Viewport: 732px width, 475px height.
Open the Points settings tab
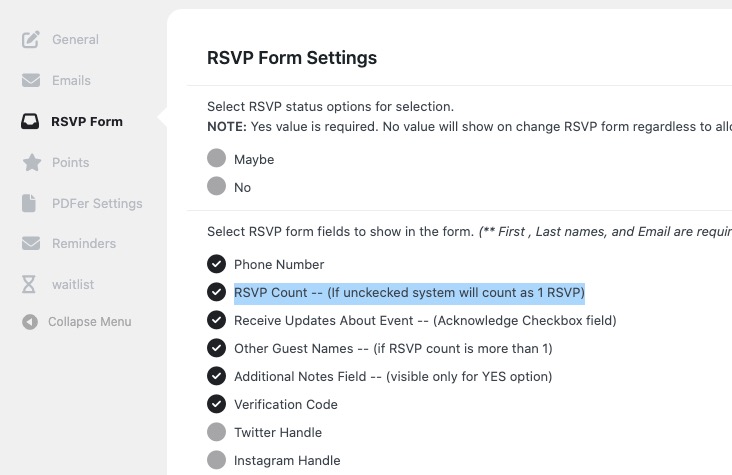(70, 163)
